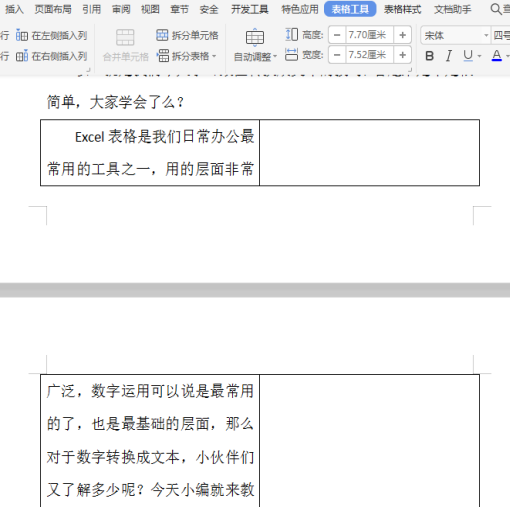Click the insert column on left icon
The width and height of the screenshot is (510, 508).
[22, 35]
